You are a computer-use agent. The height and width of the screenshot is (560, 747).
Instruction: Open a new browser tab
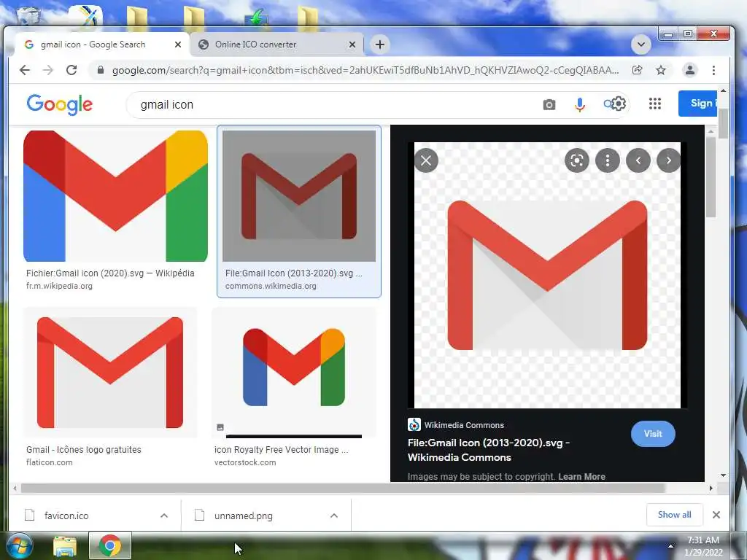[379, 44]
